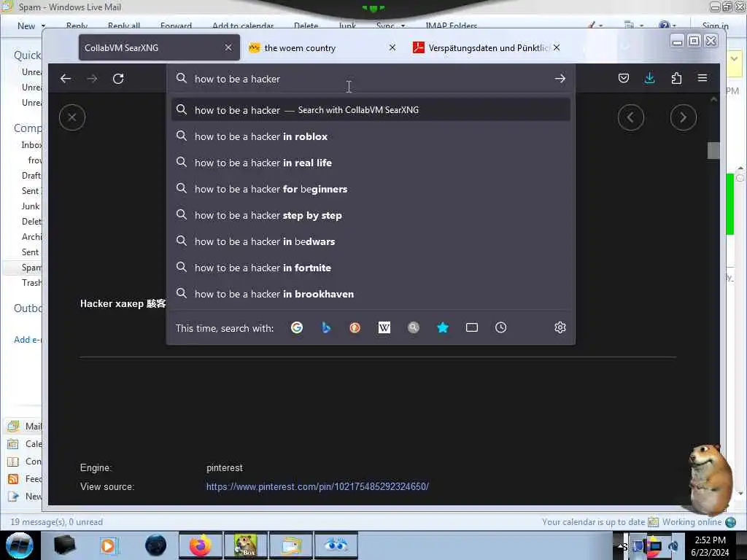
Task: Open the eyes icon app in taskbar
Action: tap(336, 545)
